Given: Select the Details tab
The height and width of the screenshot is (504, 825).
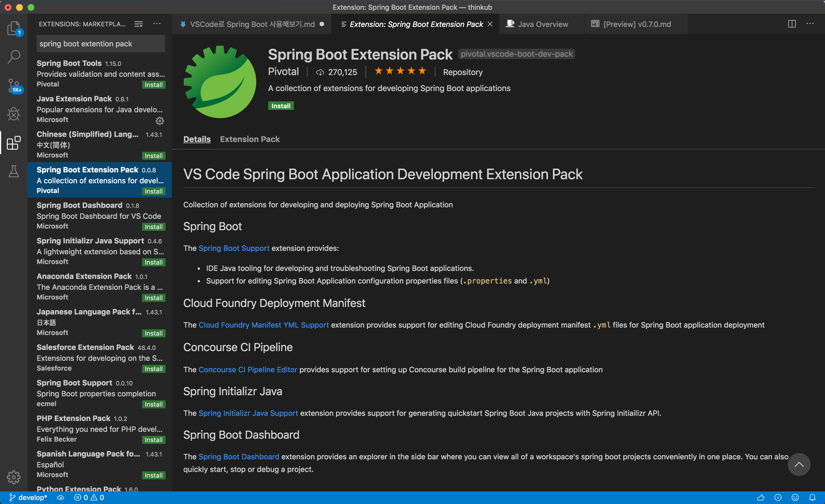Looking at the screenshot, I should [x=197, y=139].
